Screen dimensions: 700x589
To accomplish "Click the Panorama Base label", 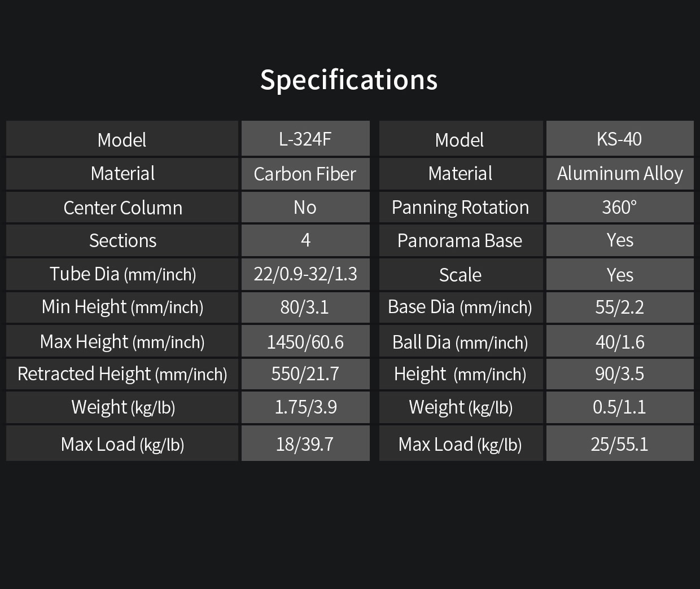I will pos(461,240).
